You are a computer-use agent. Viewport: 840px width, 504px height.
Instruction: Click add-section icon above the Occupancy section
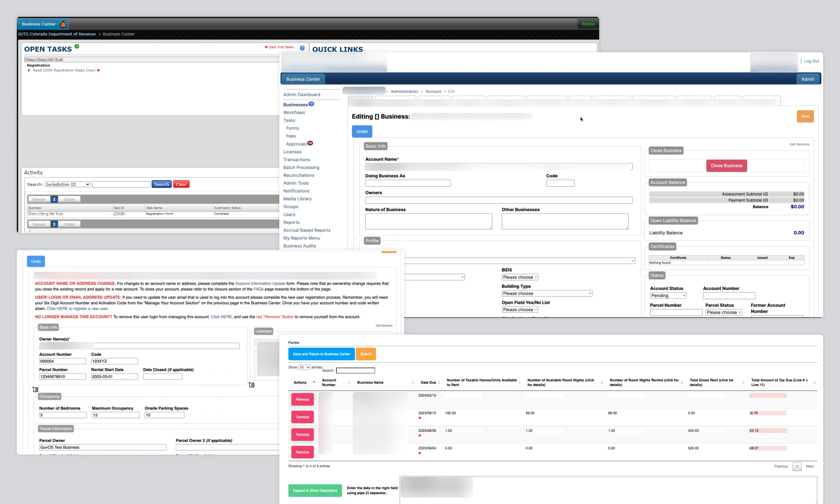(35, 389)
